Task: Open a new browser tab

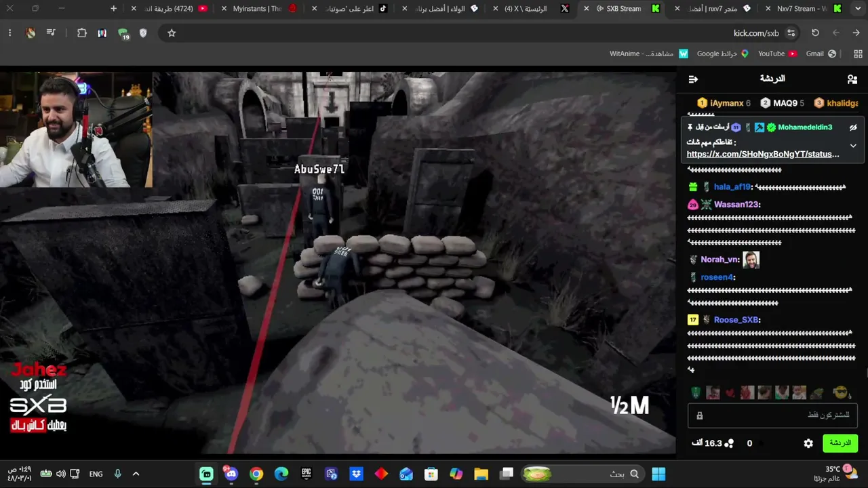Action: pos(113,9)
